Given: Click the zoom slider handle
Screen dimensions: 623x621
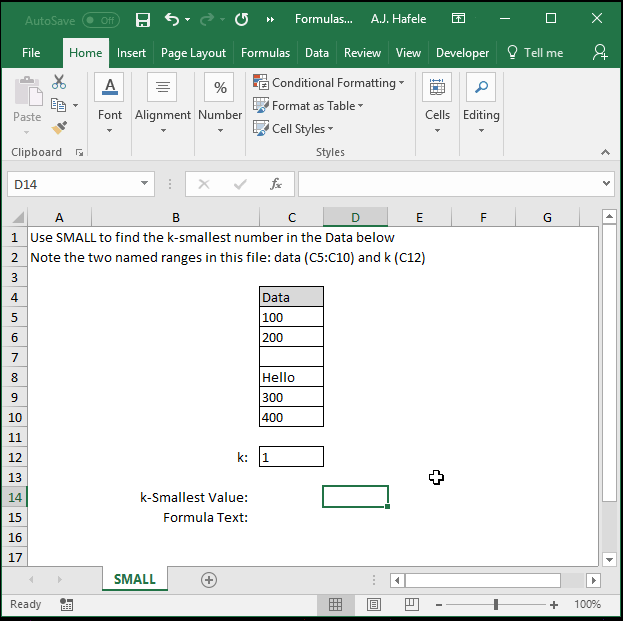Looking at the screenshot, I should click(496, 605).
